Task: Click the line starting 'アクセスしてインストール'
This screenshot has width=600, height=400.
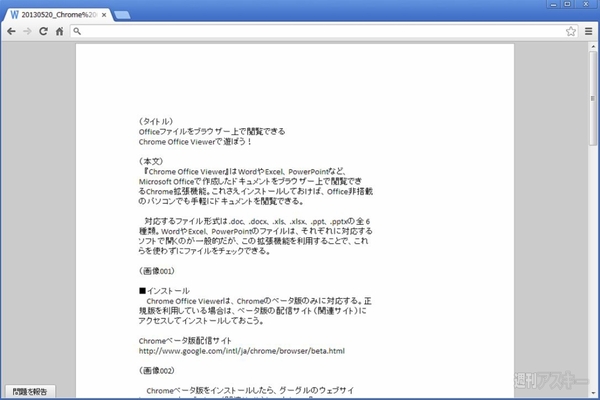Action: click(201, 321)
